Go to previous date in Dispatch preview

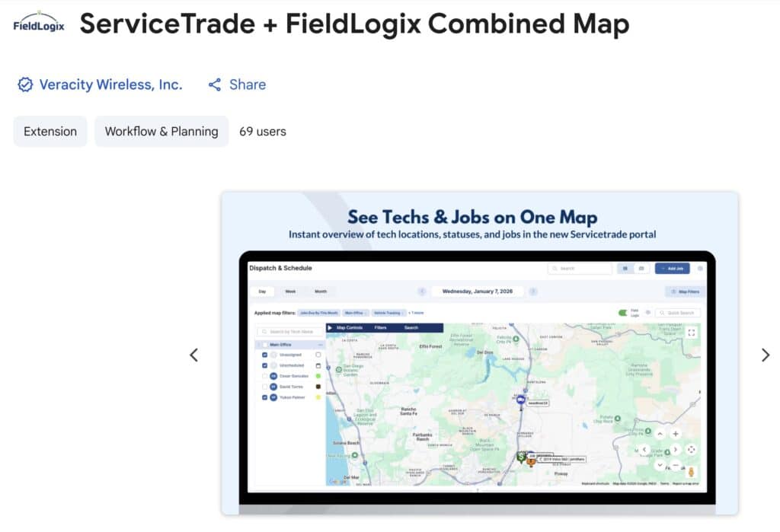[422, 291]
